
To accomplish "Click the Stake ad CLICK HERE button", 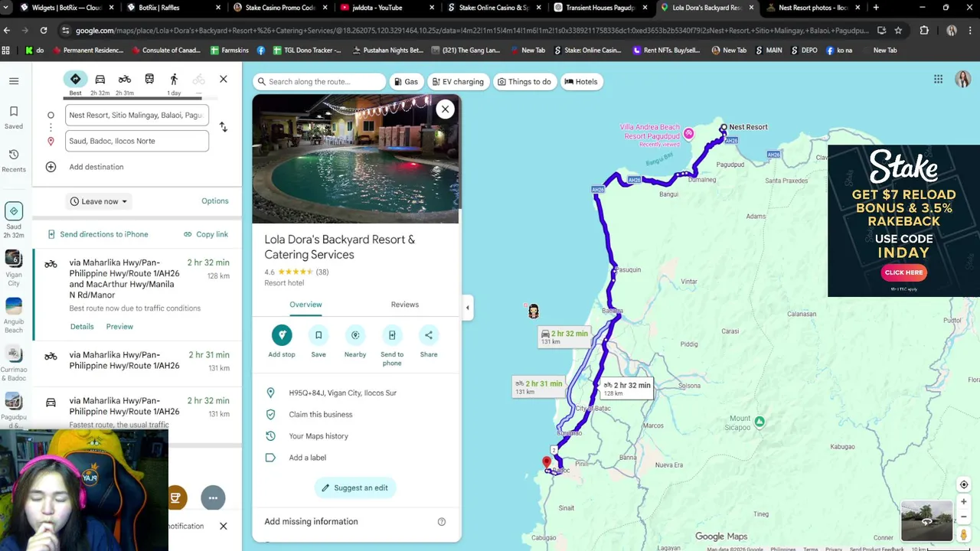I will [x=903, y=272].
